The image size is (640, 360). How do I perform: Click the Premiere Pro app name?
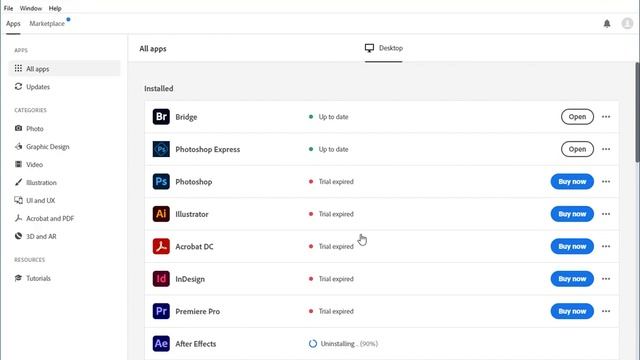[198, 311]
